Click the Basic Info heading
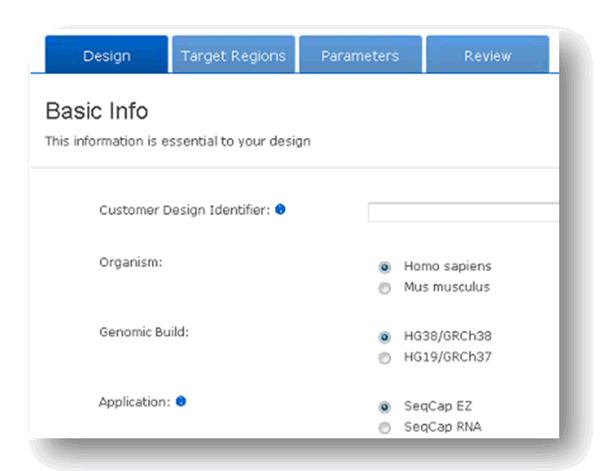 click(97, 112)
